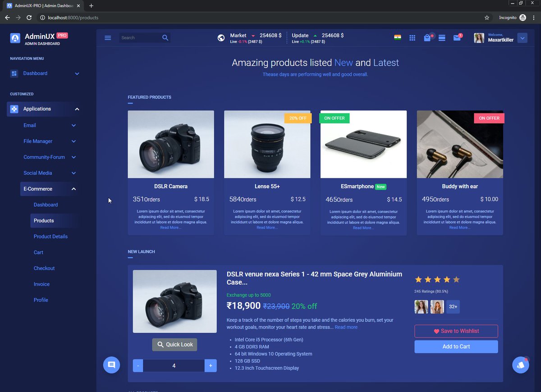Click the Quick Look button
Image resolution: width=541 pixels, height=392 pixels.
[174, 344]
